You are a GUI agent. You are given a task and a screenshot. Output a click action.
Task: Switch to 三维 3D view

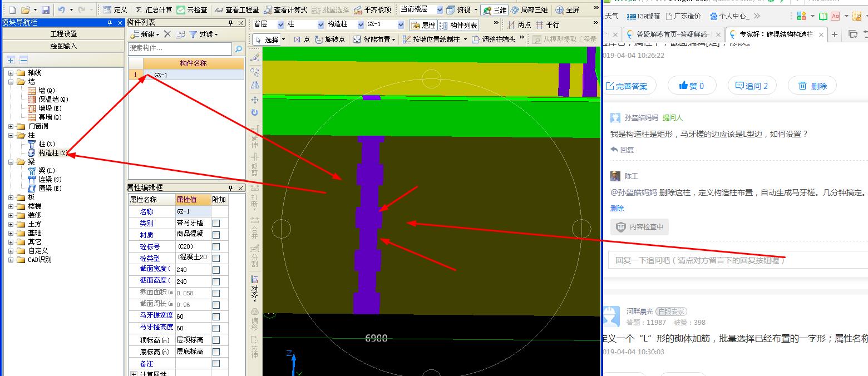coord(494,9)
